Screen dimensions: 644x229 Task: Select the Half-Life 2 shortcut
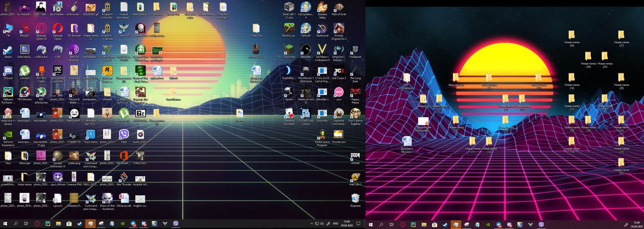coord(355,178)
